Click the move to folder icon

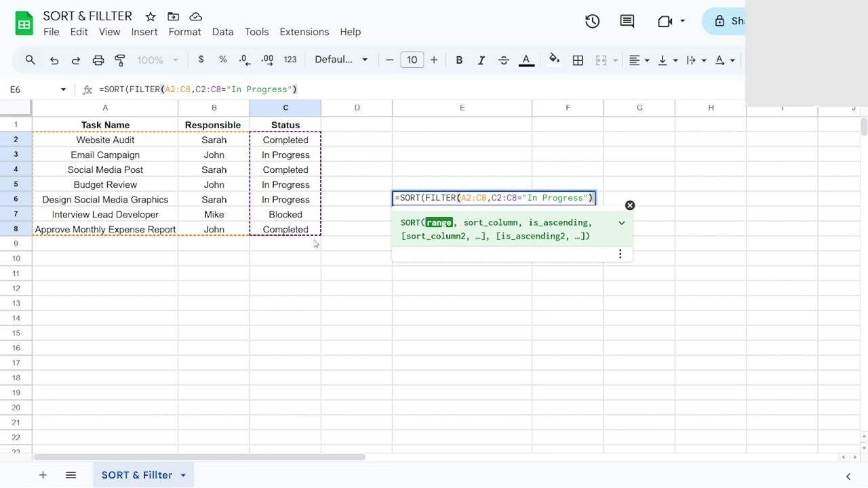coord(173,16)
